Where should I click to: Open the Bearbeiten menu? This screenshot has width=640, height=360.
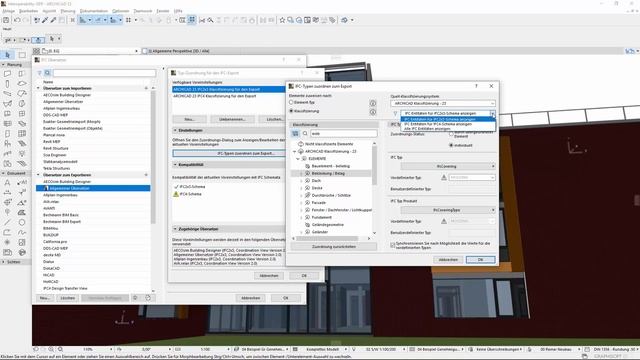click(28, 11)
